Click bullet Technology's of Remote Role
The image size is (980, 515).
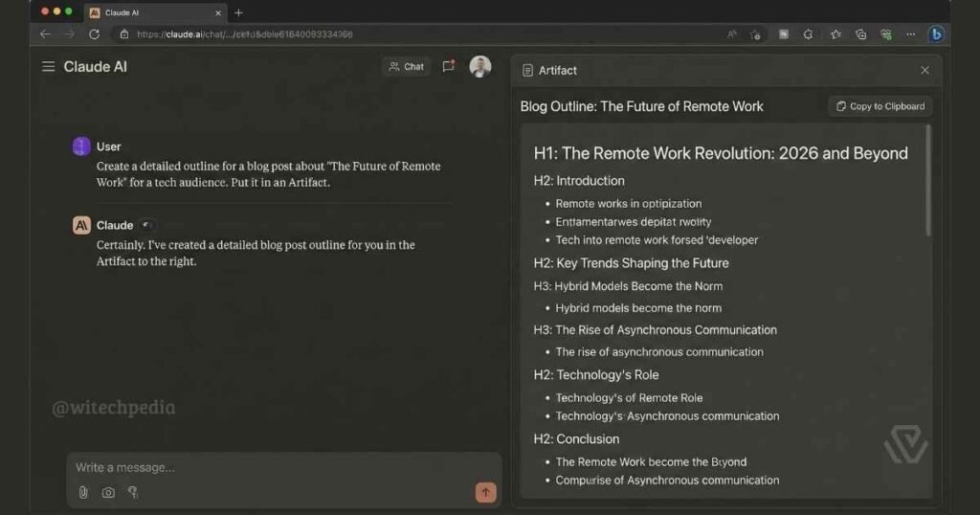[629, 398]
